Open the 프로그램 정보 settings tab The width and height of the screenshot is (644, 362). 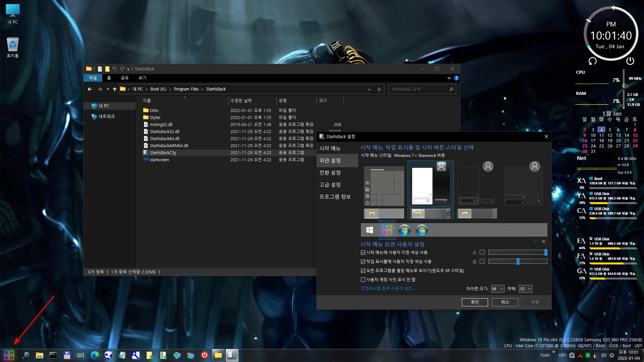click(x=337, y=197)
